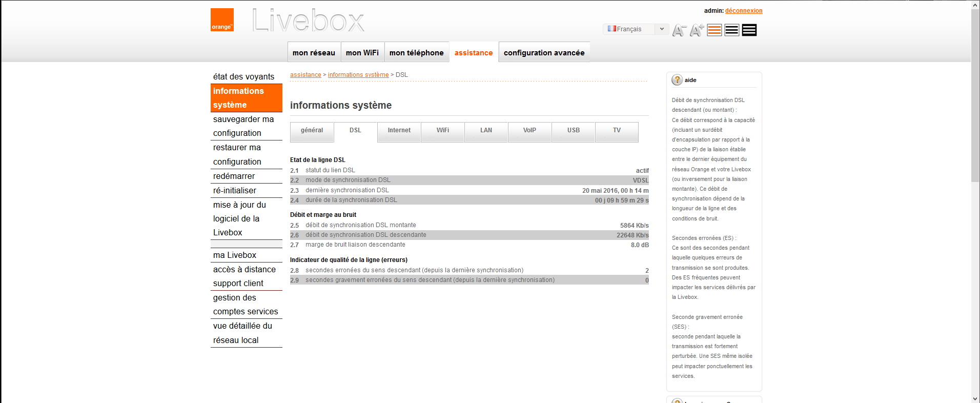
Task: Open accès à distance support client
Action: tap(247, 276)
